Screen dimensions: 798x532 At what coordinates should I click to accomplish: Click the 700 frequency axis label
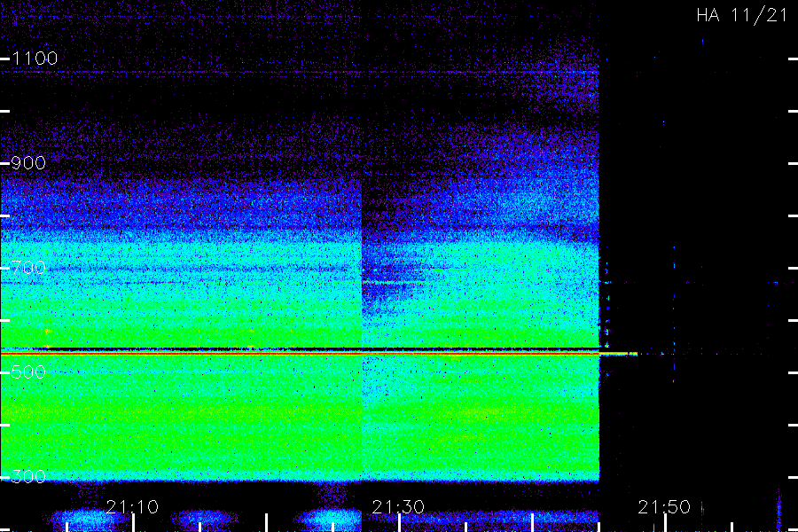click(x=28, y=268)
